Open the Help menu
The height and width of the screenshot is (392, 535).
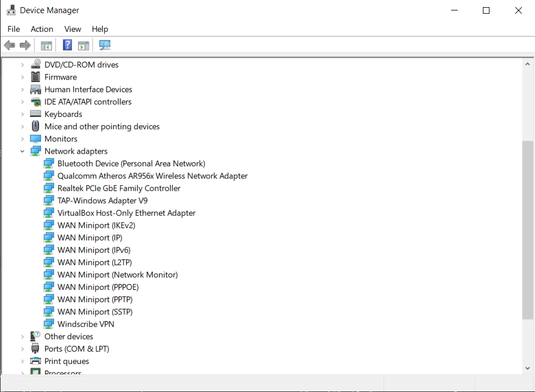(100, 29)
